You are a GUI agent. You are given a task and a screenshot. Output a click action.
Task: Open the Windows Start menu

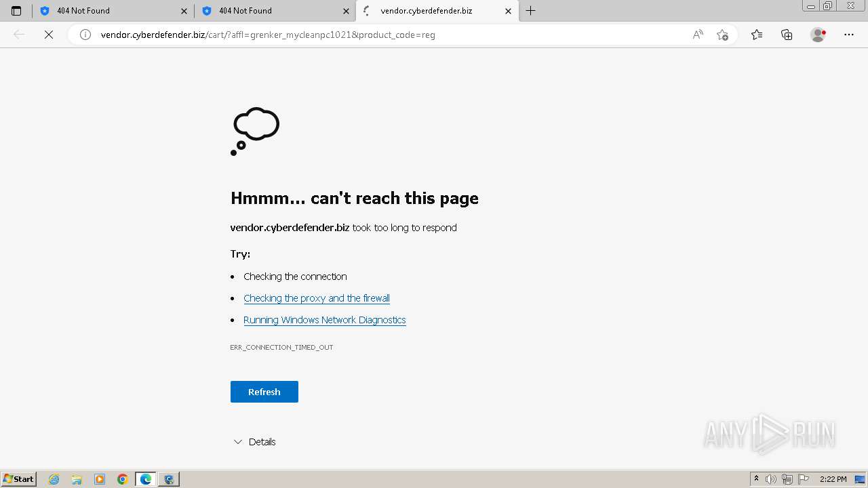[x=19, y=479]
